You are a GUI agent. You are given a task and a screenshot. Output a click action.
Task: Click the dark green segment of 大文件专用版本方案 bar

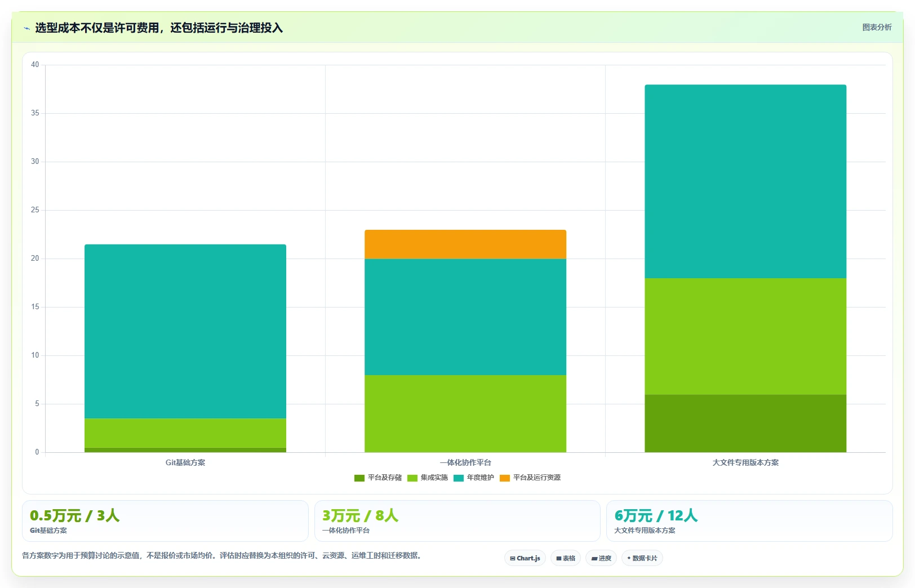(745, 423)
